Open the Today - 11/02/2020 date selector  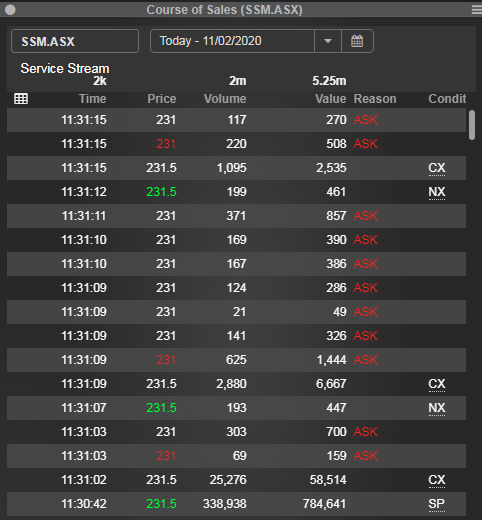coord(232,41)
